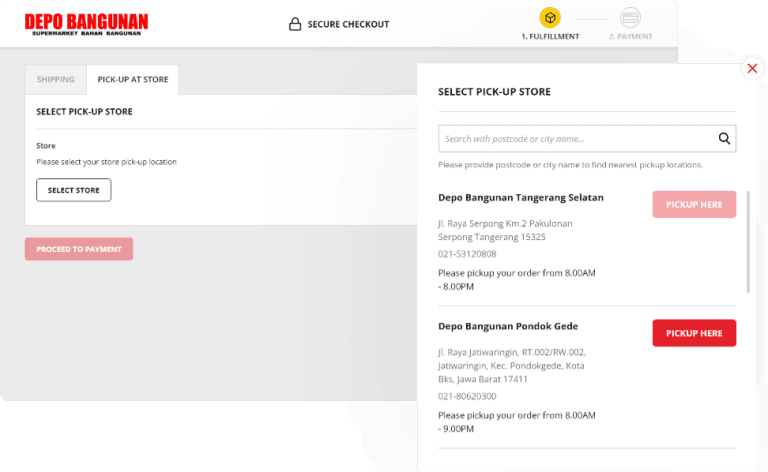Click the 'Please provide postcode or city name' hint
Image resolution: width=768 pixels, height=472 pixels.
570,165
